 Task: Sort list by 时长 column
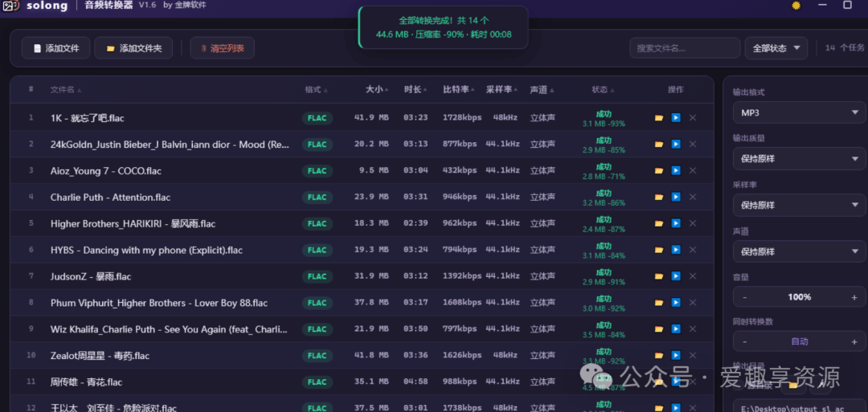tap(416, 90)
